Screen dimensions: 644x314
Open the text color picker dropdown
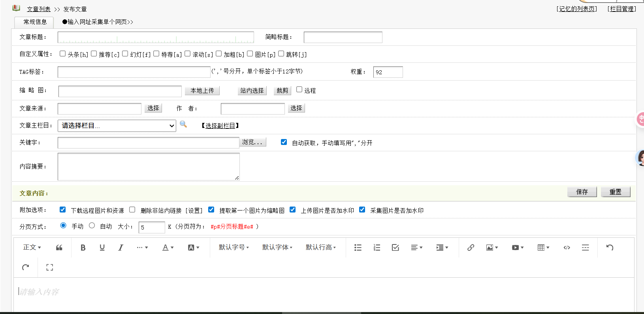[x=168, y=248]
